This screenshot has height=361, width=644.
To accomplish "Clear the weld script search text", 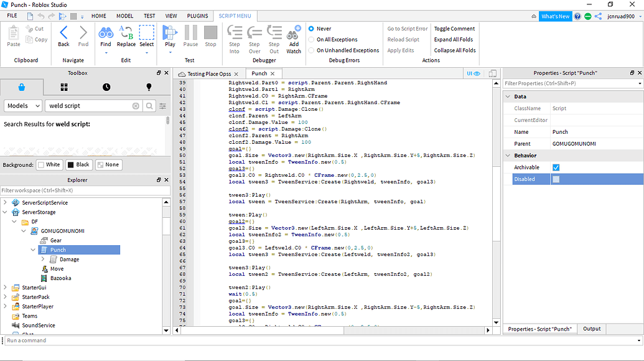I will pyautogui.click(x=136, y=106).
